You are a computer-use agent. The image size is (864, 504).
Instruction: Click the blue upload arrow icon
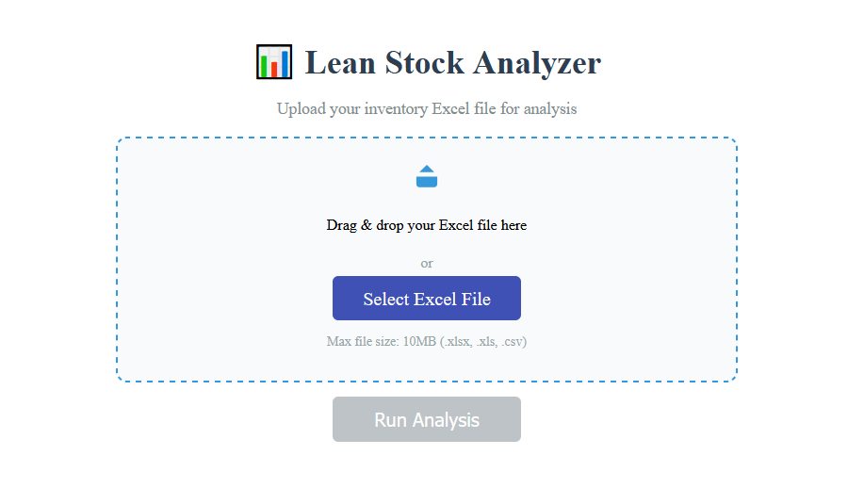pos(427,176)
